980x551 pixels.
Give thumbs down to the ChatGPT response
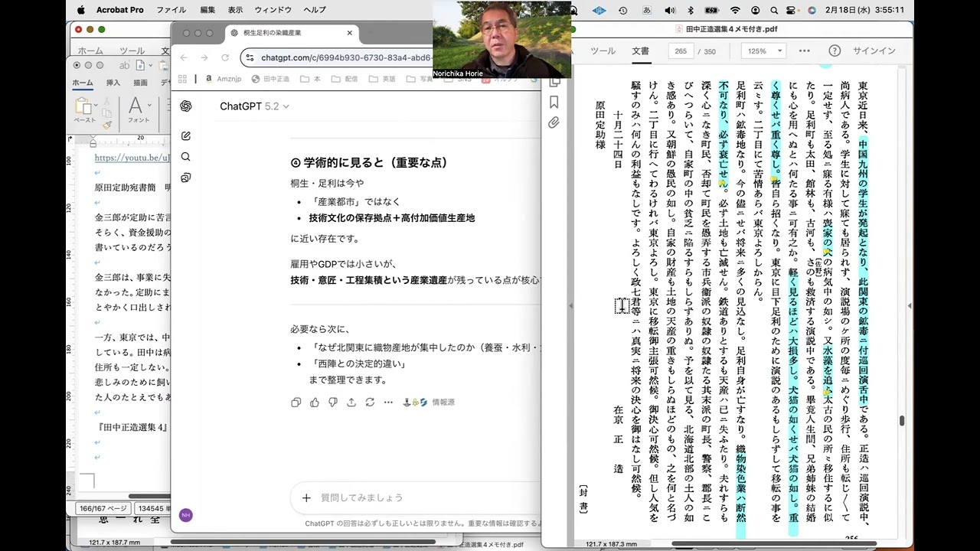coord(333,402)
